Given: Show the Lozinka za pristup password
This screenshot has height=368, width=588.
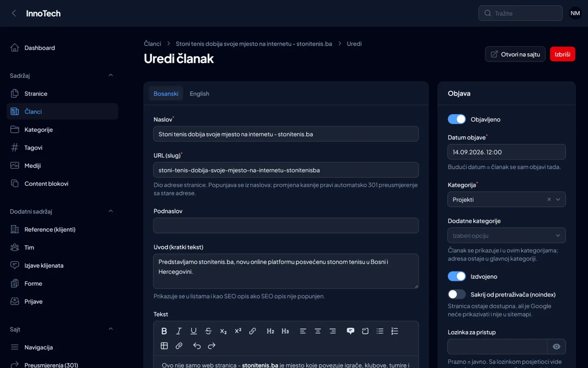Looking at the screenshot, I should pos(557,347).
